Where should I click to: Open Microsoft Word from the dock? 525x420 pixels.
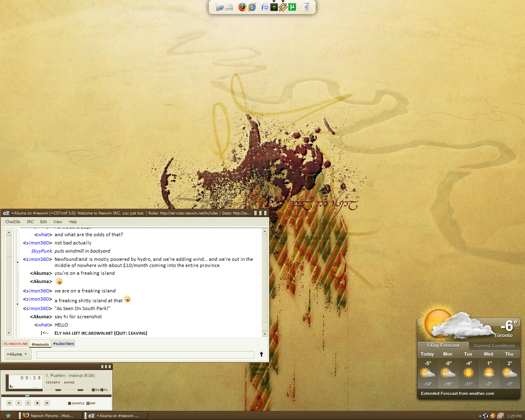point(265,7)
